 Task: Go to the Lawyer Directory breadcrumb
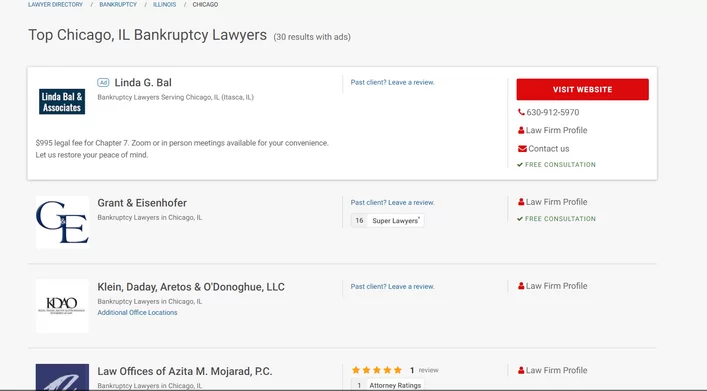(55, 5)
